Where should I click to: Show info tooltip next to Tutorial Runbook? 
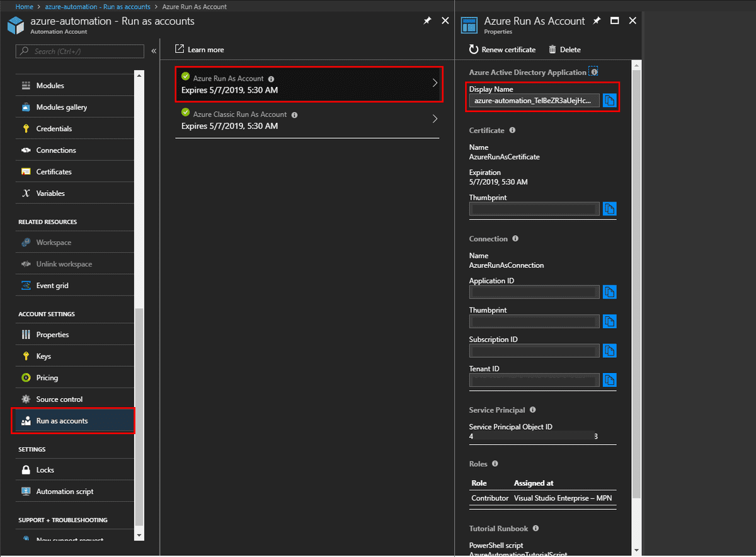(535, 529)
